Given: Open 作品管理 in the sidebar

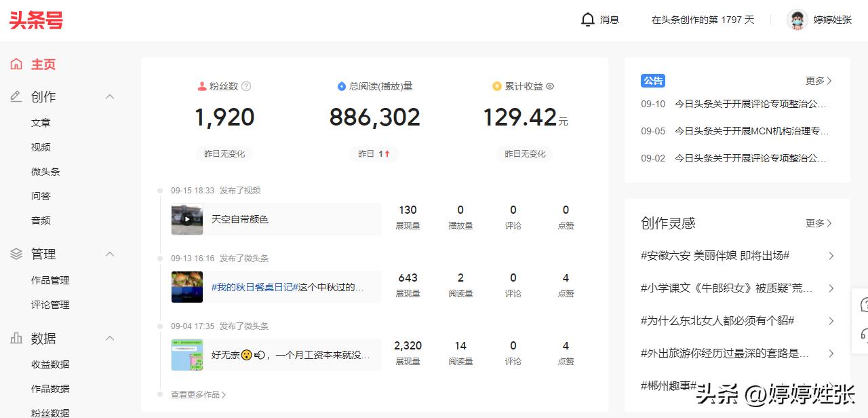Looking at the screenshot, I should (50, 280).
